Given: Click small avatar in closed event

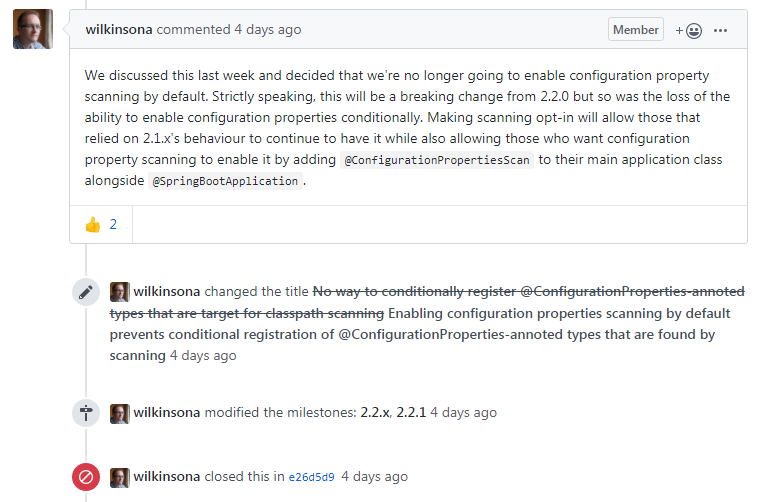Looking at the screenshot, I should click(x=119, y=477).
